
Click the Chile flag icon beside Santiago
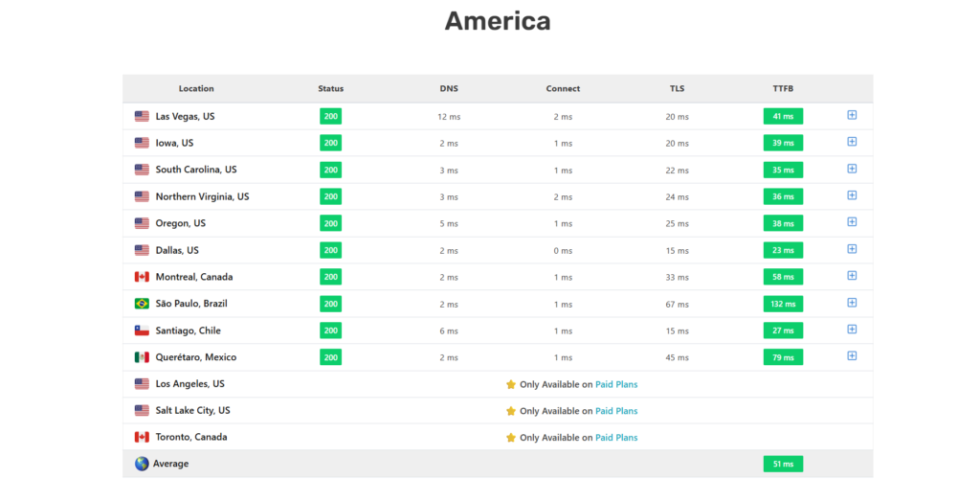142,331
